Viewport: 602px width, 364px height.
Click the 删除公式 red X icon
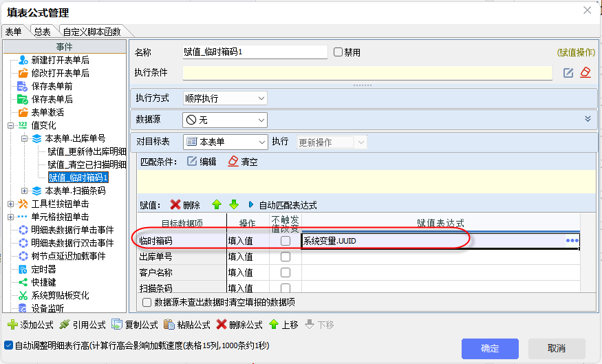(x=221, y=324)
